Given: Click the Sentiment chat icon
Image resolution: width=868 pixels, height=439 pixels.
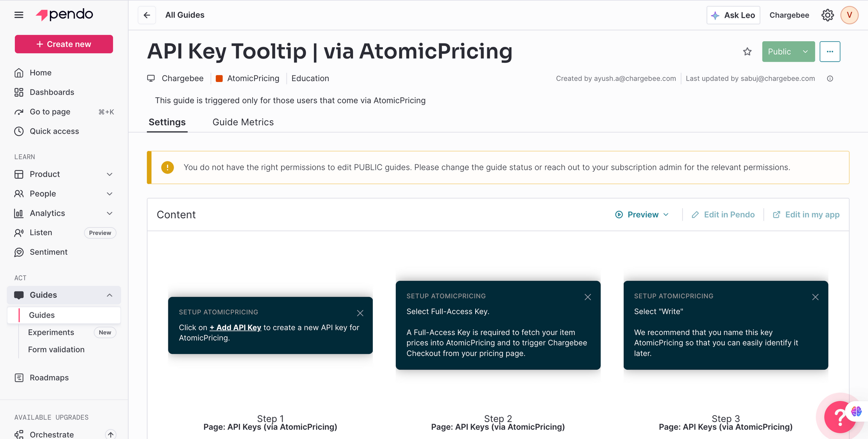Looking at the screenshot, I should click(19, 252).
